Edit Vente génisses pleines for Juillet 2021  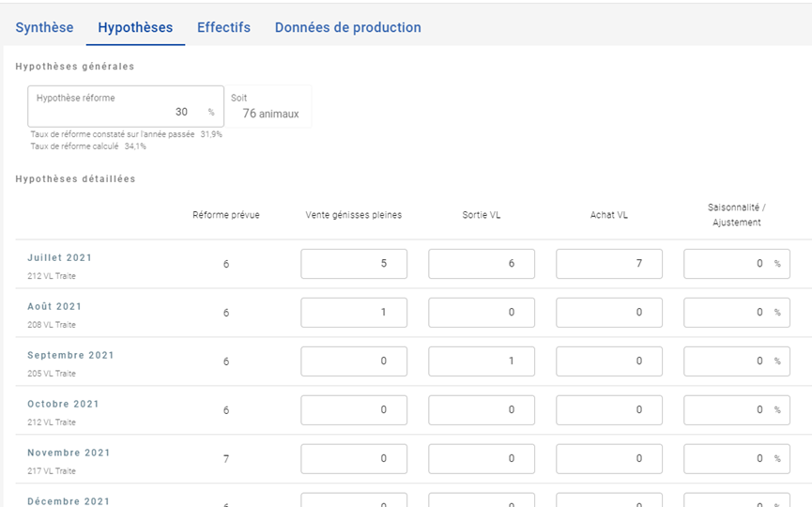tap(354, 264)
